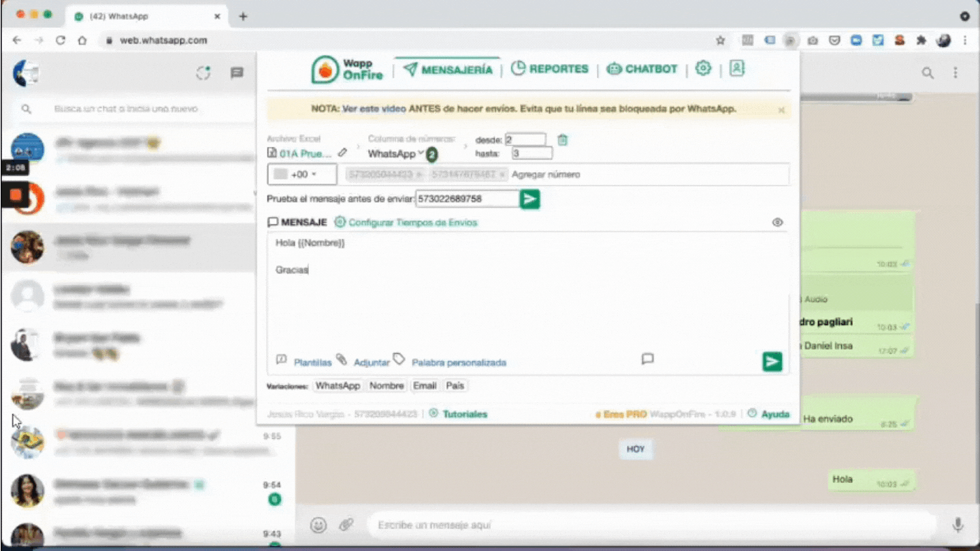Click the Plantillas template icon

[281, 360]
